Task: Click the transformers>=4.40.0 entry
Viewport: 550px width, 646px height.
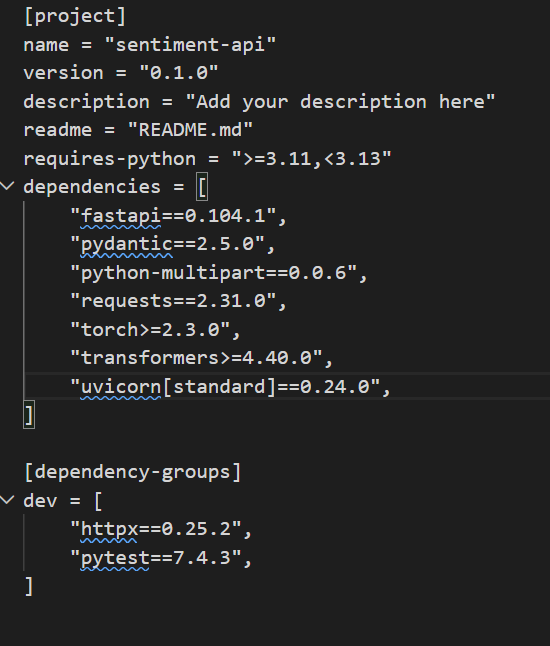Action: 201,358
